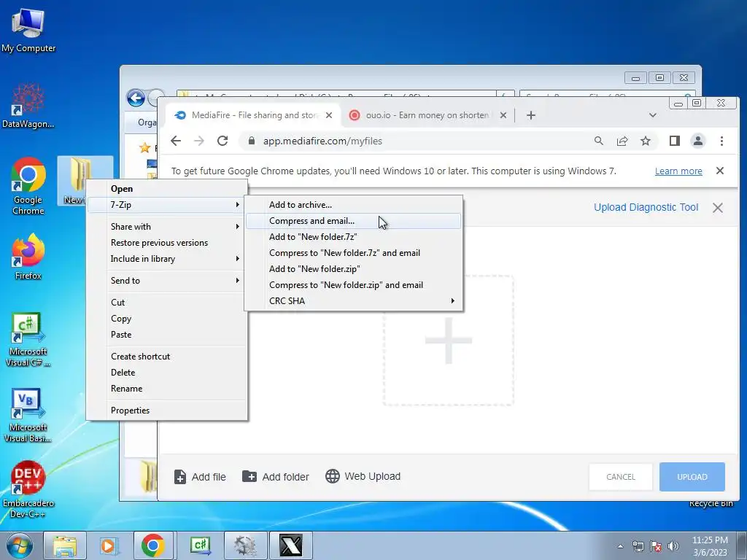Screen dimensions: 747x560
Task: Click Chrome back navigation arrow
Action: pos(176,141)
